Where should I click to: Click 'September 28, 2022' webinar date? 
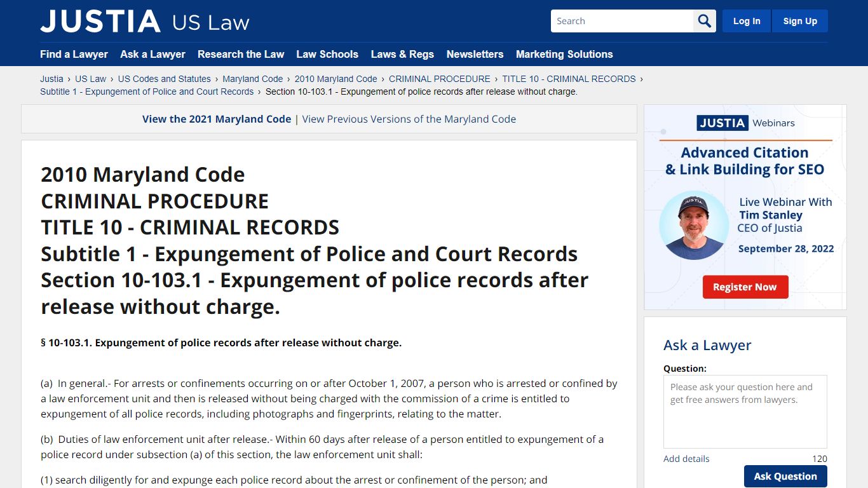786,248
